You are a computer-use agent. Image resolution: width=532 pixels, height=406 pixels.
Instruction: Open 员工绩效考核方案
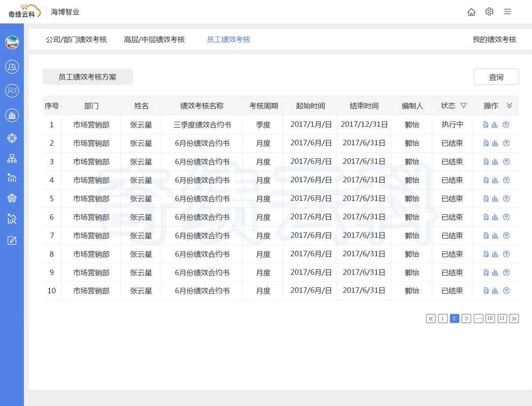[87, 77]
